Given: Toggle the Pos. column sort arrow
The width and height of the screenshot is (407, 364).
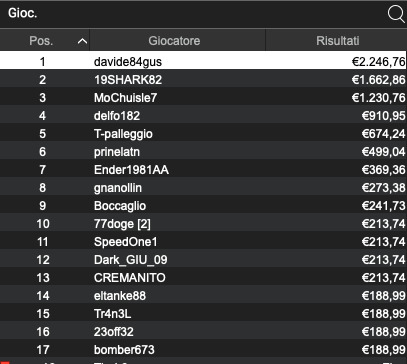Looking at the screenshot, I should pyautogui.click(x=82, y=41).
